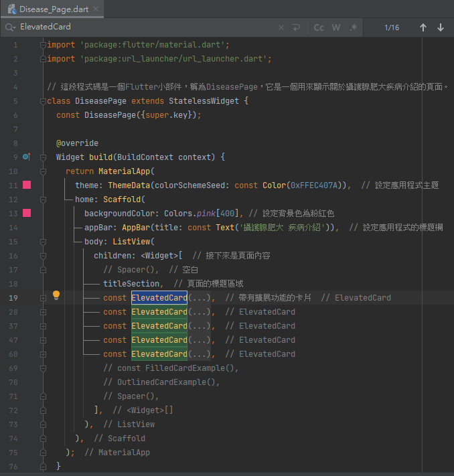
Task: Click the pink color swatch on line 11
Action: coord(27,185)
